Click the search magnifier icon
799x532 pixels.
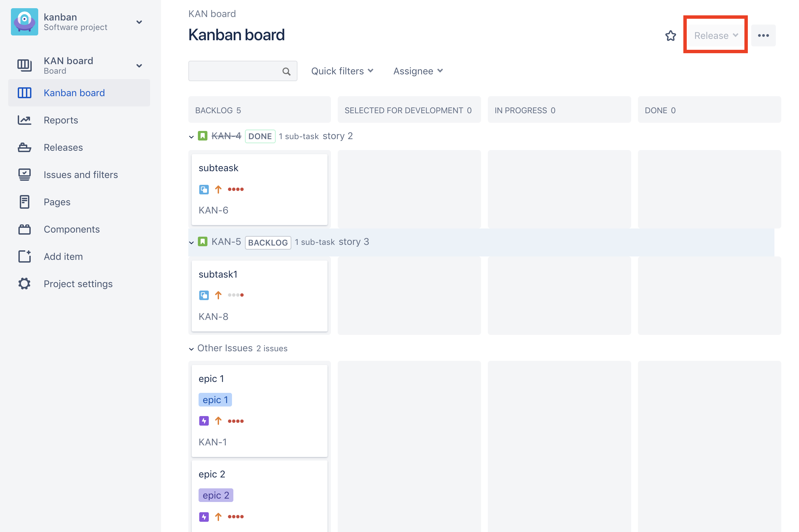pos(286,71)
